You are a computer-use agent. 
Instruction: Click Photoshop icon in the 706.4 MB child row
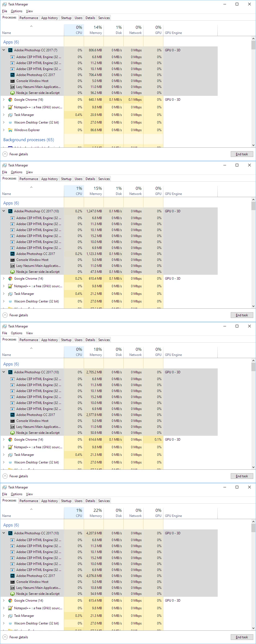(x=13, y=75)
